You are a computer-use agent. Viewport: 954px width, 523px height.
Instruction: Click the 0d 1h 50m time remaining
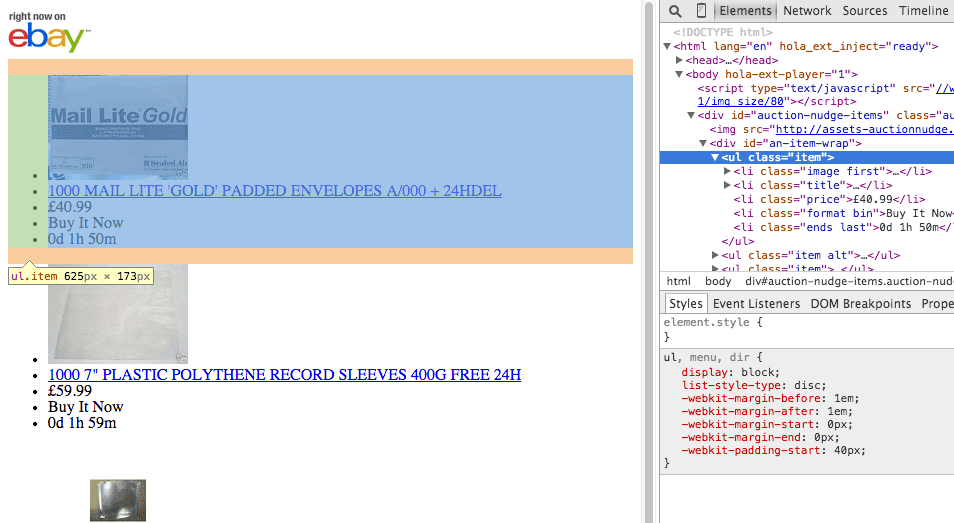(82, 239)
